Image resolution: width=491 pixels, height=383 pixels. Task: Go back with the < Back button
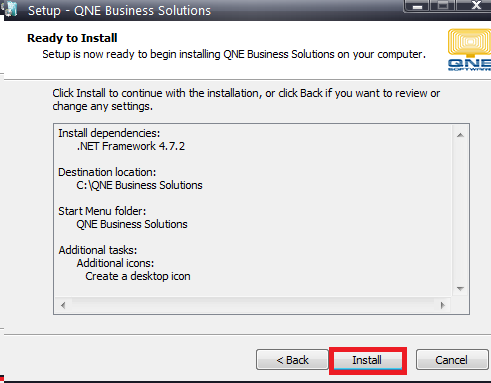click(x=292, y=360)
